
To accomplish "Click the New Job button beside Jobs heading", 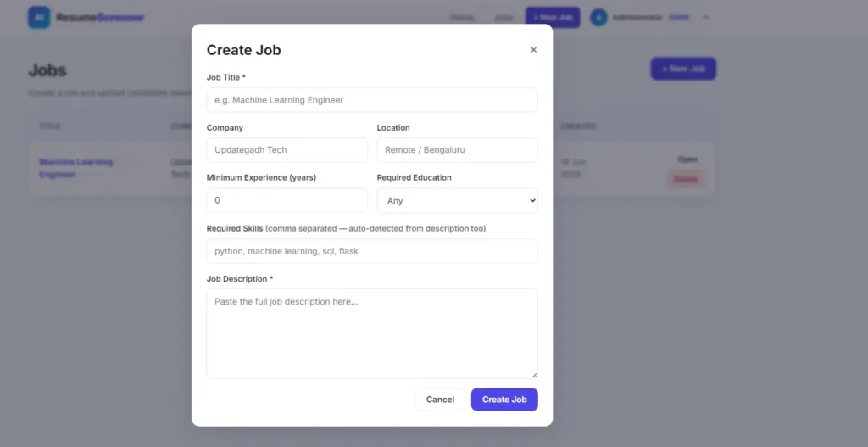I will [x=683, y=69].
